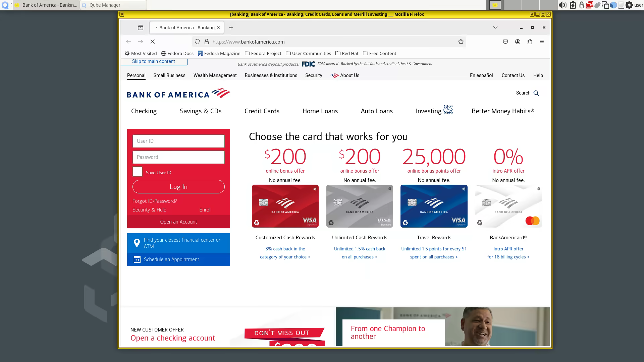Click the Contact Us link

tap(513, 75)
